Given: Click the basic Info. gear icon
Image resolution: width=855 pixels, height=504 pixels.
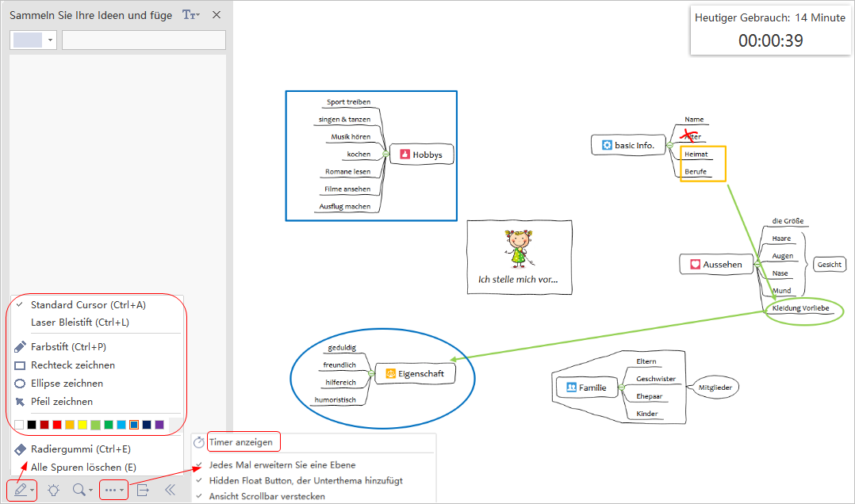Looking at the screenshot, I should (607, 145).
